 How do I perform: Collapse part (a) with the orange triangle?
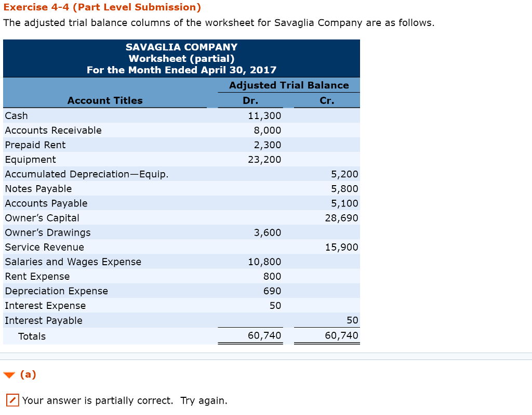tap(9, 375)
